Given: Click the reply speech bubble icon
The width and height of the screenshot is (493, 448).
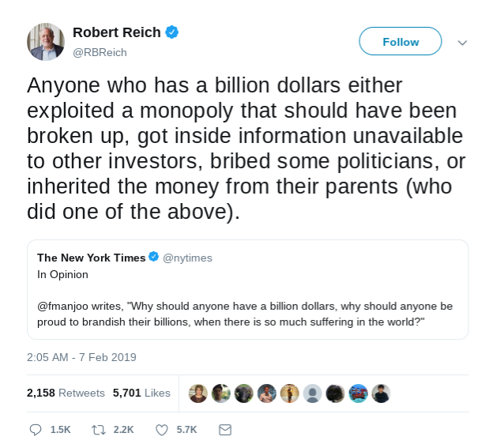Looking at the screenshot, I should click(x=36, y=429).
